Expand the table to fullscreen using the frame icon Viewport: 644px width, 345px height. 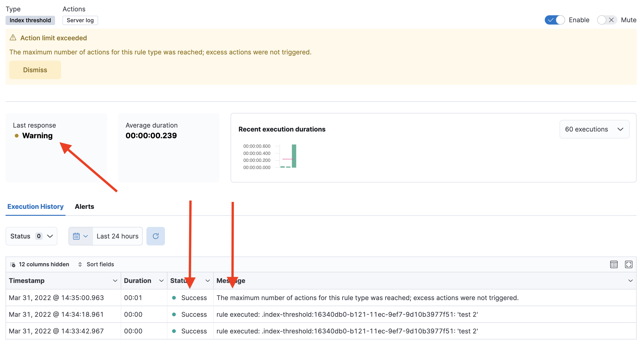pos(629,264)
